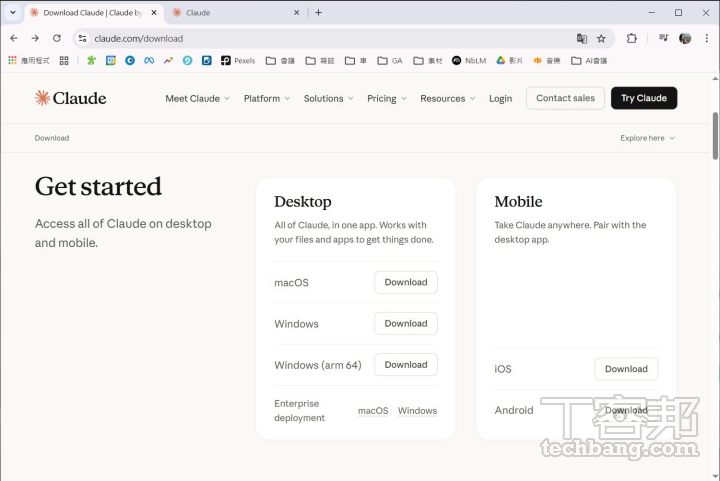This screenshot has height=481, width=720.
Task: Click the scrollbar down arrow
Action: (x=715, y=476)
